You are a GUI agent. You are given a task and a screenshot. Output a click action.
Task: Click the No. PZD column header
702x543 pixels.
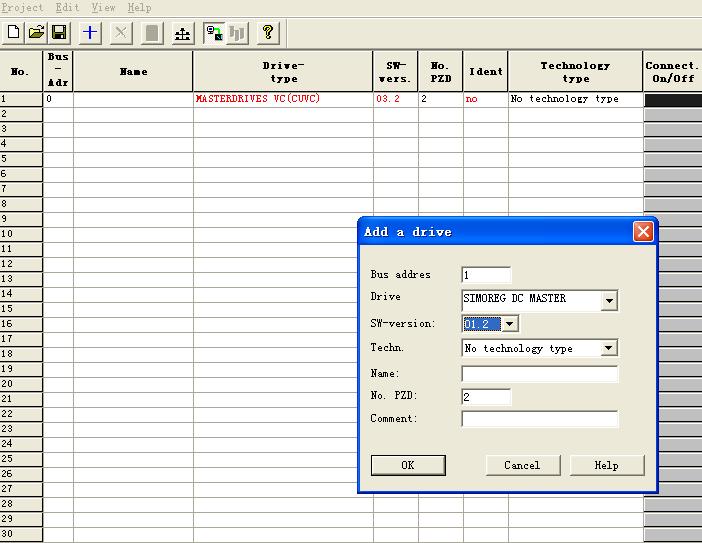tap(441, 71)
